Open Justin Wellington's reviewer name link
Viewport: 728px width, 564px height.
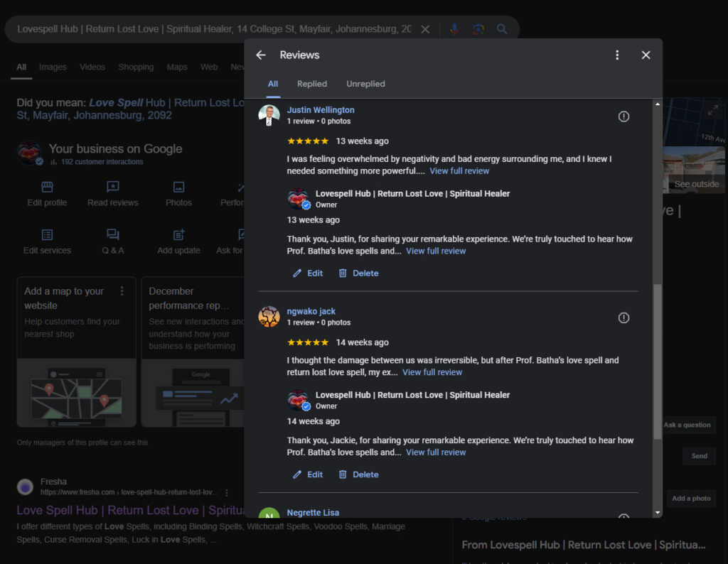click(321, 110)
